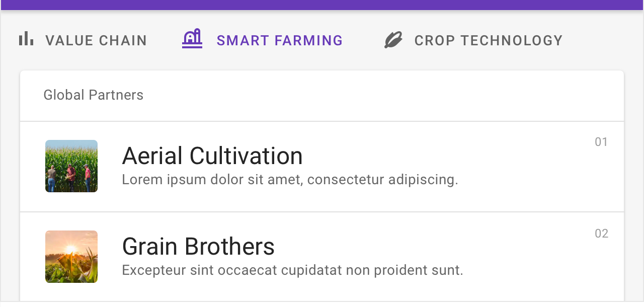Select the SMART FARMING tab label
This screenshot has height=307, width=644.
point(280,40)
